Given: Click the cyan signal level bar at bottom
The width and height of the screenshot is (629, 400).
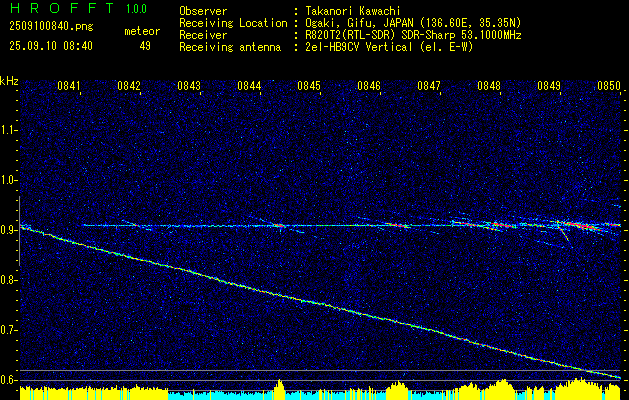Looking at the screenshot, I should (x=222, y=395).
